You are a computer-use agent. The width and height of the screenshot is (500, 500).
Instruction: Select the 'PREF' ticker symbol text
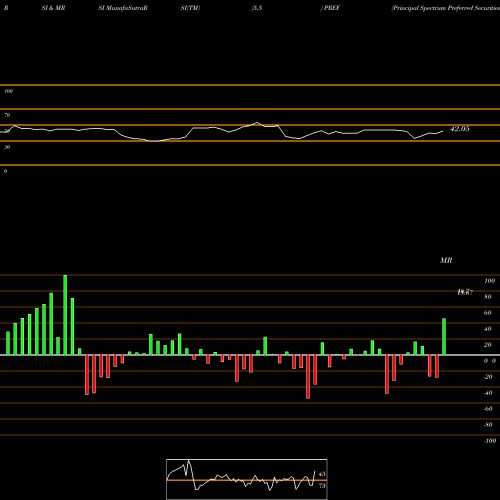click(x=332, y=8)
